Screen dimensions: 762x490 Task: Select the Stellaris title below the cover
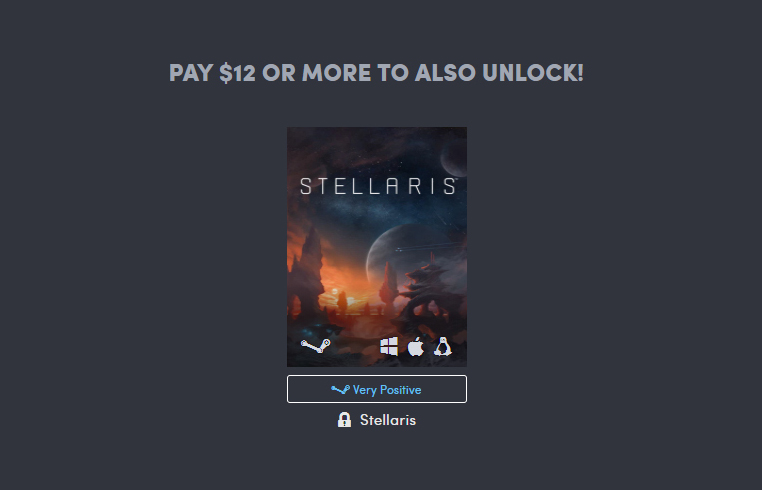(x=388, y=420)
